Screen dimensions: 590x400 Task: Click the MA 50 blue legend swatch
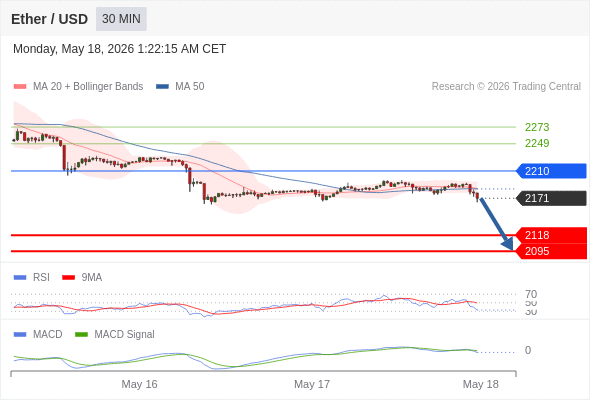162,87
